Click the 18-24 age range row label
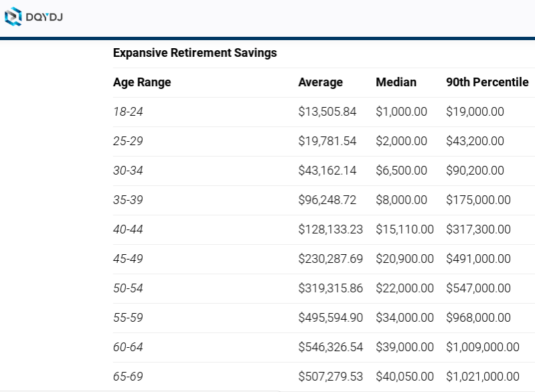535x392 pixels. pos(128,112)
